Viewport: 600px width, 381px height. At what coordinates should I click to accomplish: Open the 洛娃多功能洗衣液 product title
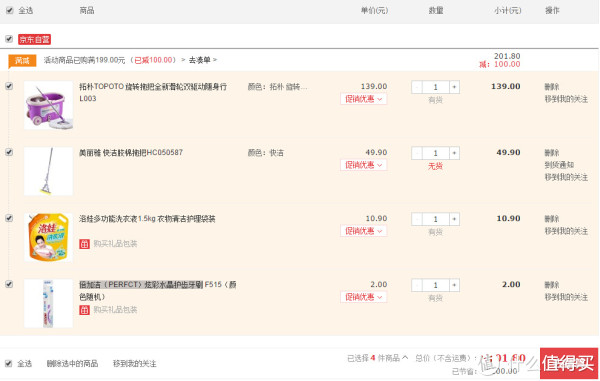pos(147,219)
